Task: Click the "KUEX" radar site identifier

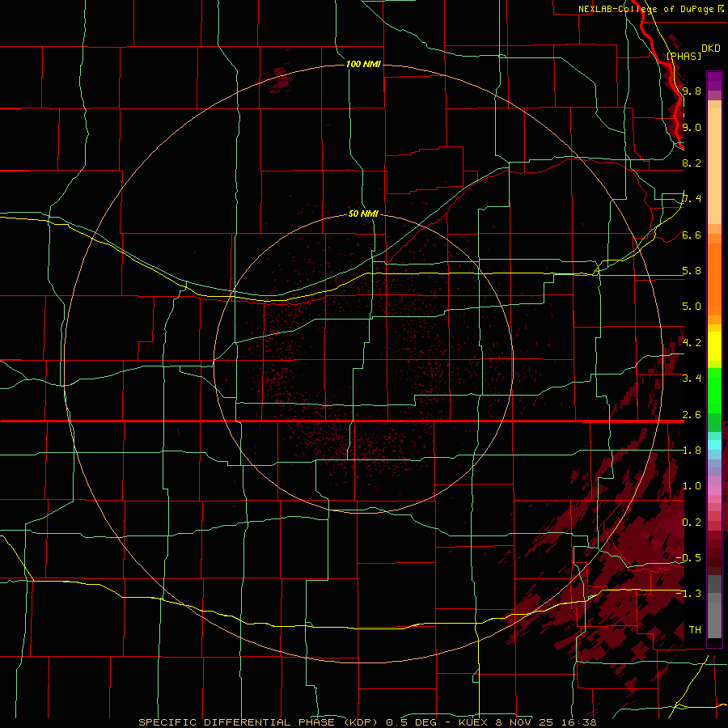Action: 473,722
